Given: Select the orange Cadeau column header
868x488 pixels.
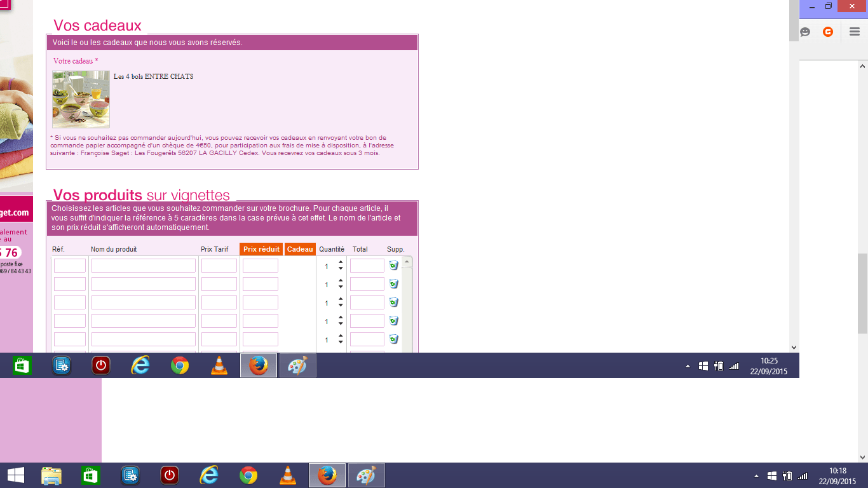Looking at the screenshot, I should pyautogui.click(x=300, y=249).
